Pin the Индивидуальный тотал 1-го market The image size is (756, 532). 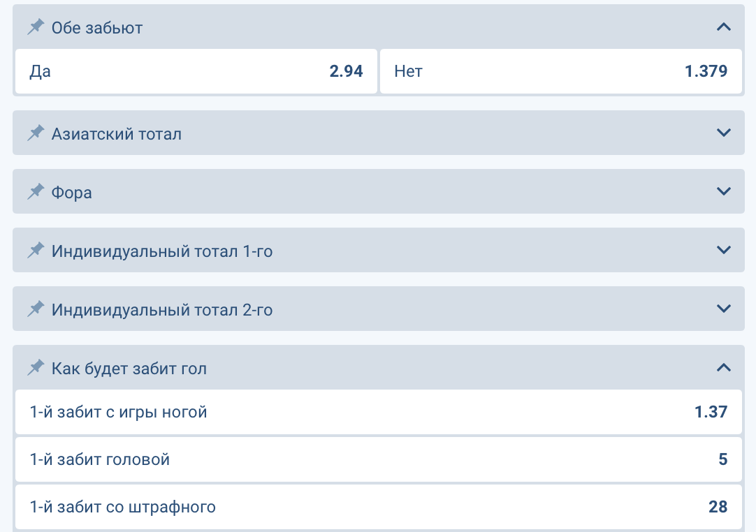(36, 251)
